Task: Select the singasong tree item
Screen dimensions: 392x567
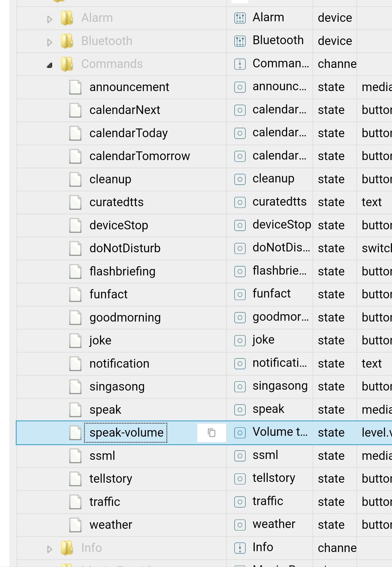Action: coord(117,387)
